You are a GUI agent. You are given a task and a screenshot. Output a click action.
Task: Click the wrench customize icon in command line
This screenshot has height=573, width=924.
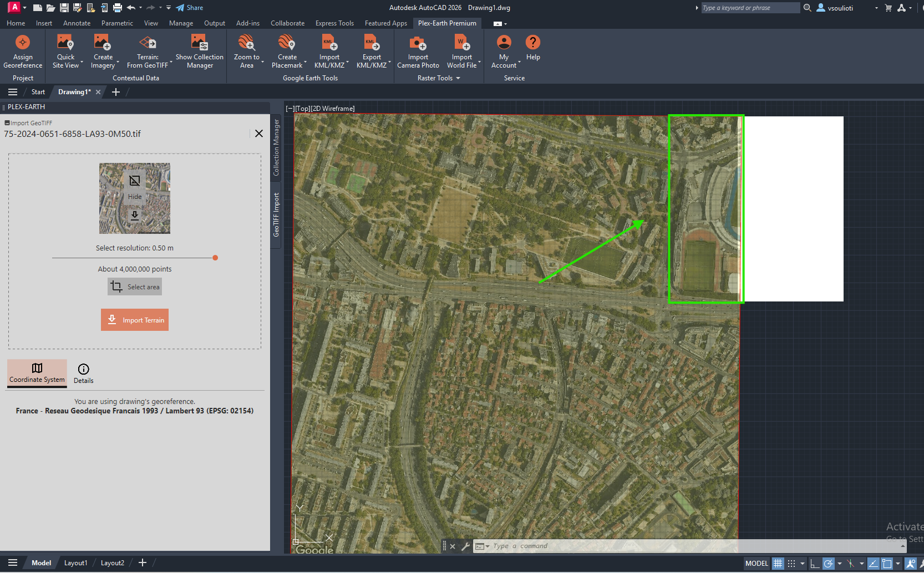point(465,546)
